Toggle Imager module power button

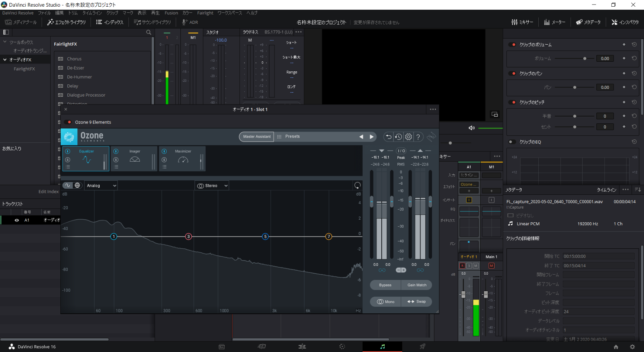[x=116, y=151]
